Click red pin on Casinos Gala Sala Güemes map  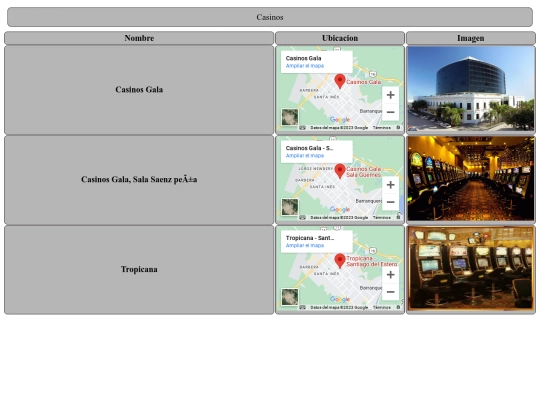[340, 171]
